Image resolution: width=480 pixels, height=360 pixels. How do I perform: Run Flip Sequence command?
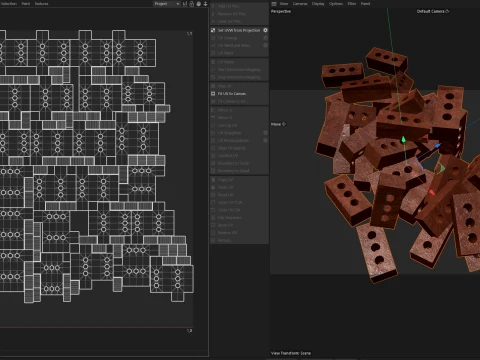(x=239, y=218)
